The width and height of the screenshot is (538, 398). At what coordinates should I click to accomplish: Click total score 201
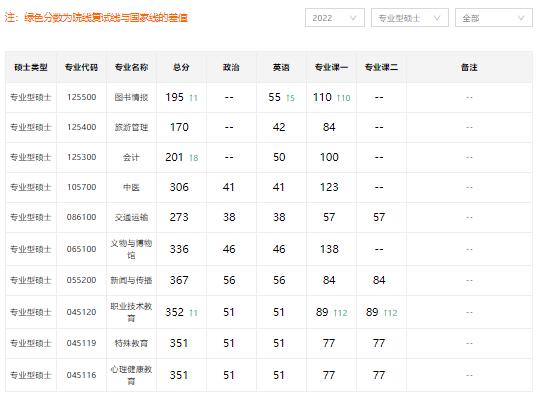pos(175,157)
